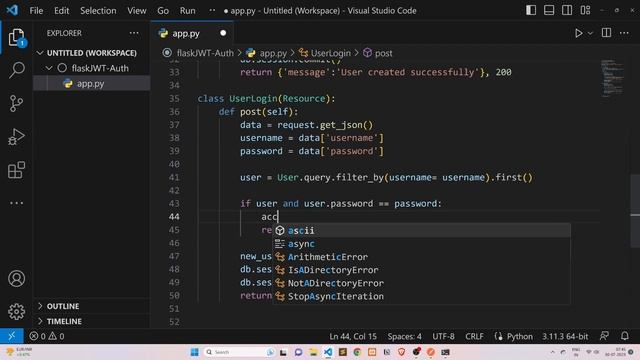This screenshot has height=360, width=640.
Task: Select the async autocomplete suggestion
Action: tap(421, 244)
